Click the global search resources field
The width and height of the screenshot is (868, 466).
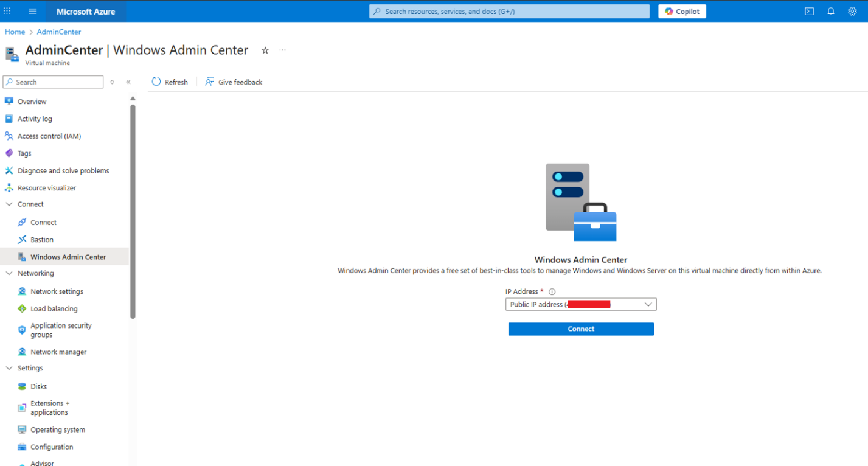[509, 11]
